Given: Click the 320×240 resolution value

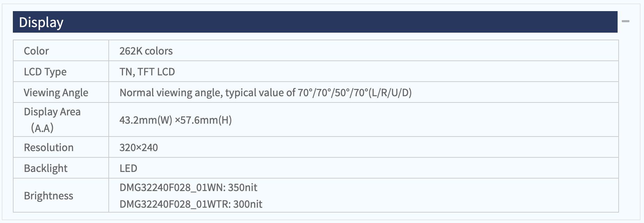Looking at the screenshot, I should (139, 147).
